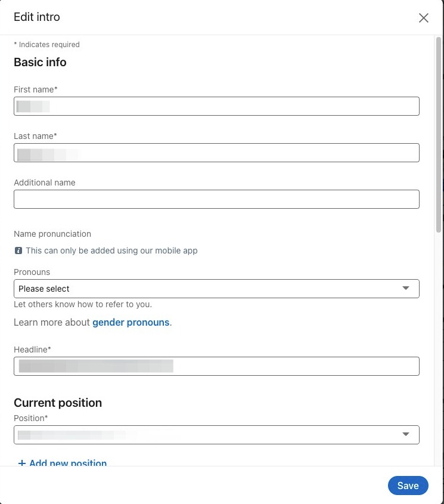This screenshot has width=444, height=504.
Task: Click the plus icon for adding position
Action: (x=22, y=463)
